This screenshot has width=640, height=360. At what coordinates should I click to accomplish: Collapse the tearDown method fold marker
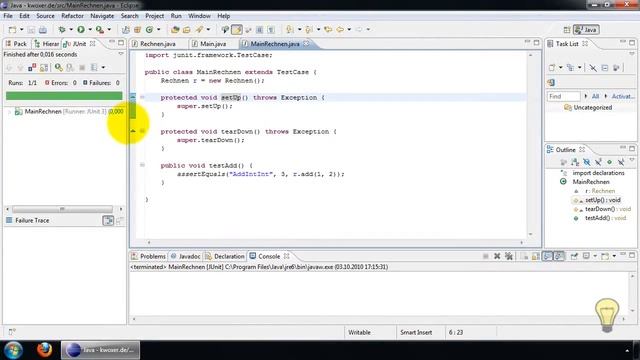coord(142,131)
